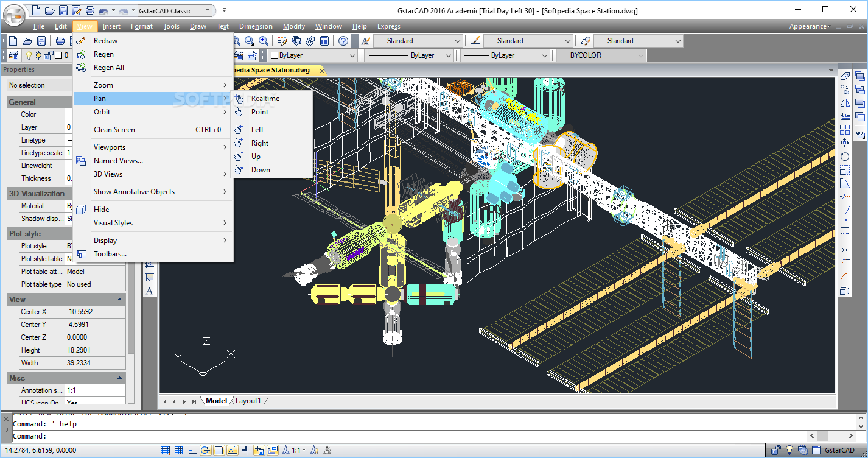Select the Trim tool in Modify toolbar
Screen dimensions: 868x458
(x=844, y=197)
